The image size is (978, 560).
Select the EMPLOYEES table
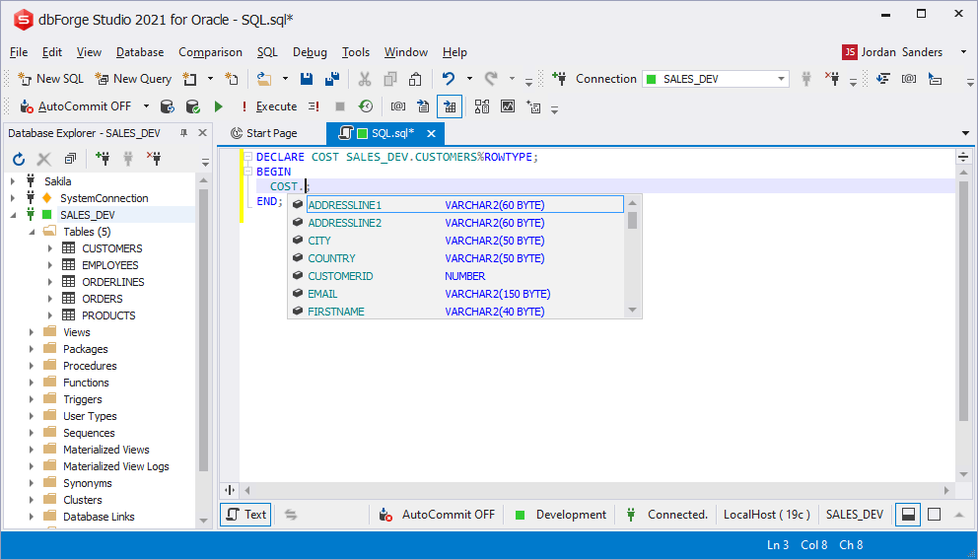(110, 265)
